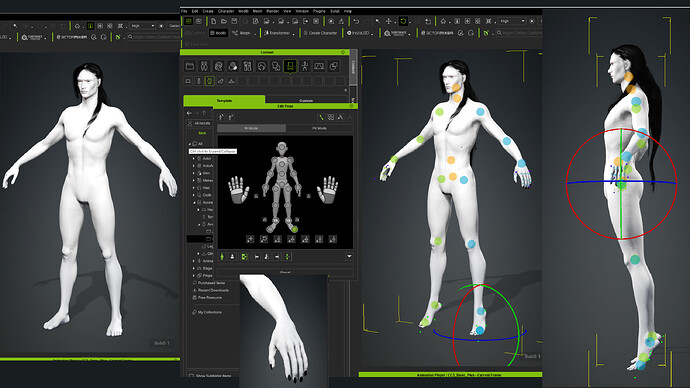Screen dimensions: 690x388
Task: Expand the Props tree node
Action: click(x=194, y=275)
